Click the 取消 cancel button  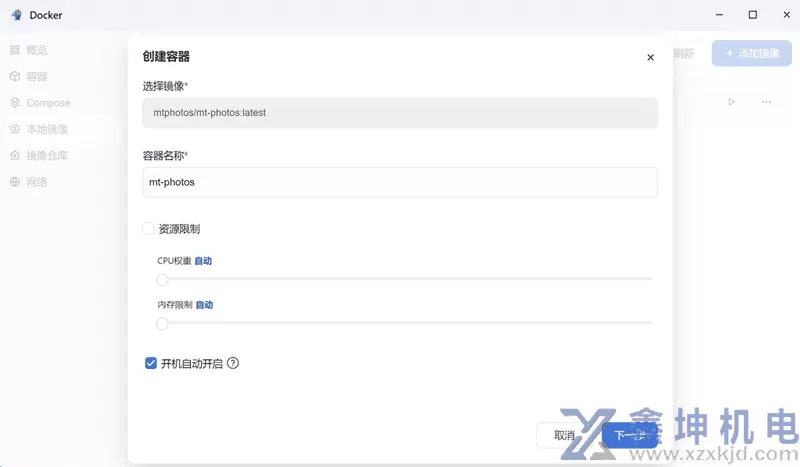tap(564, 435)
